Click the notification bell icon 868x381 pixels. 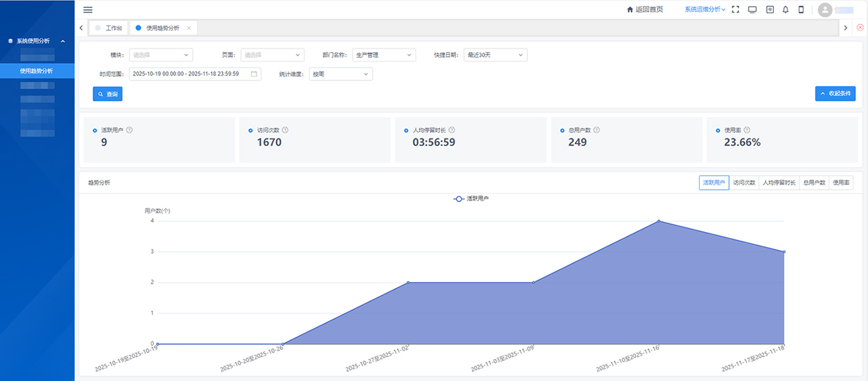(785, 9)
